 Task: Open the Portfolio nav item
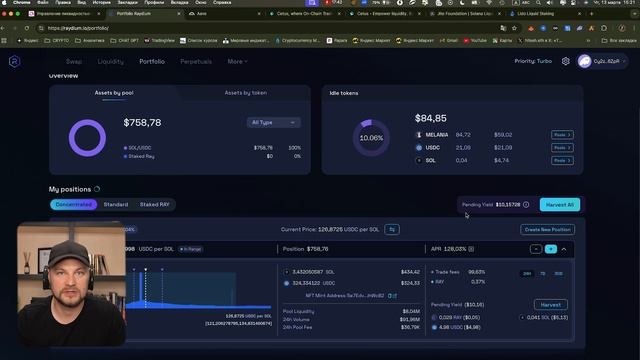[152, 62]
